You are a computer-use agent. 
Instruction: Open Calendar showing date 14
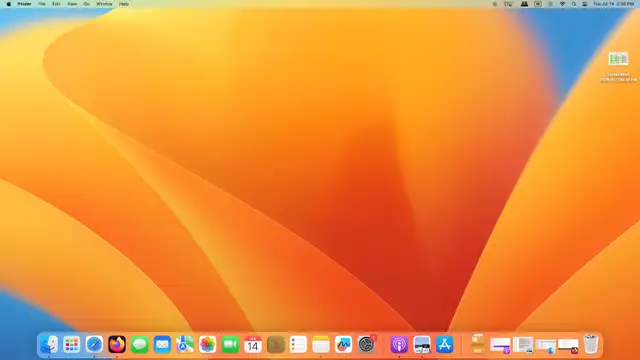coord(253,344)
